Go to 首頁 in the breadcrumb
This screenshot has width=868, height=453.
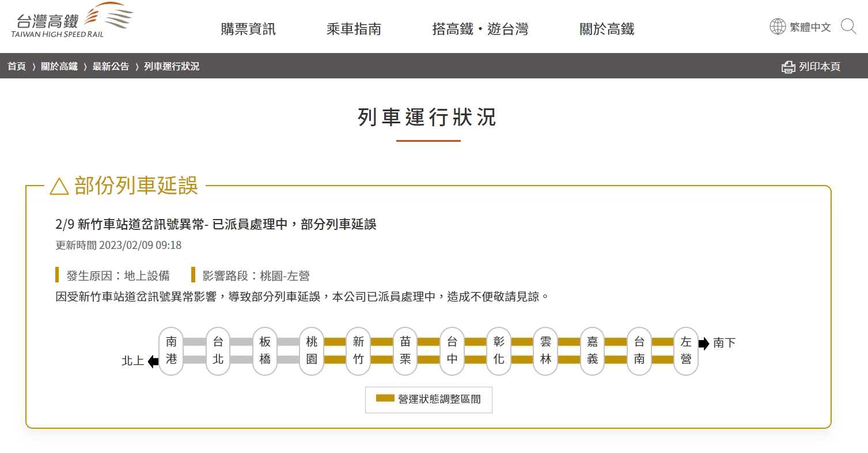coord(17,66)
